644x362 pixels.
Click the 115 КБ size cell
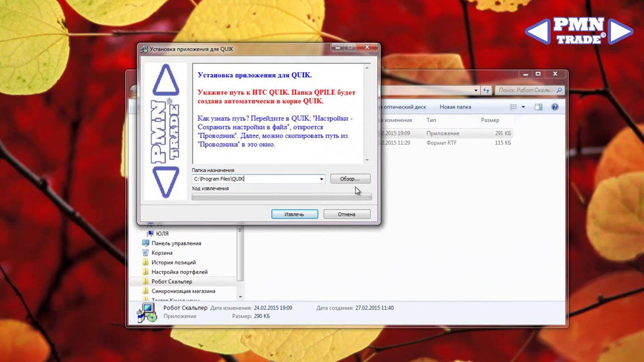coord(503,143)
